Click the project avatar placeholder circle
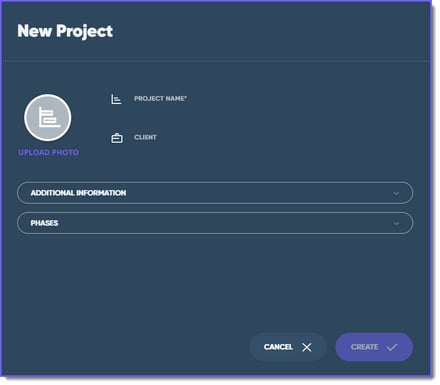 [48, 118]
